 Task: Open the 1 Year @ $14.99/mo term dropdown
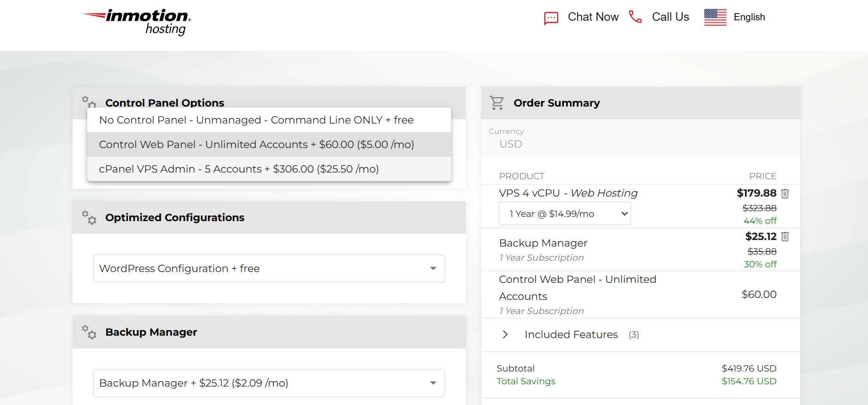click(x=565, y=214)
